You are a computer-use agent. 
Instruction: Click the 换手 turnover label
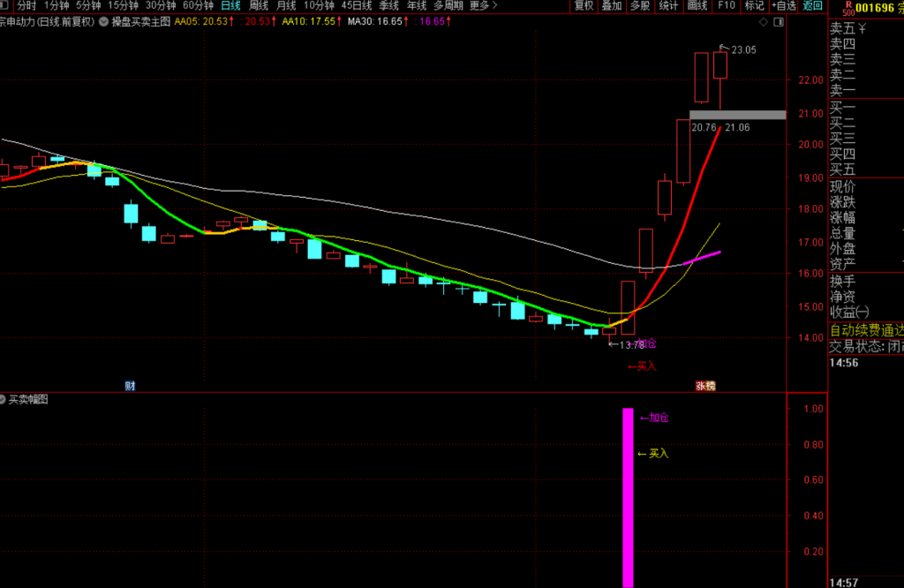coord(842,282)
